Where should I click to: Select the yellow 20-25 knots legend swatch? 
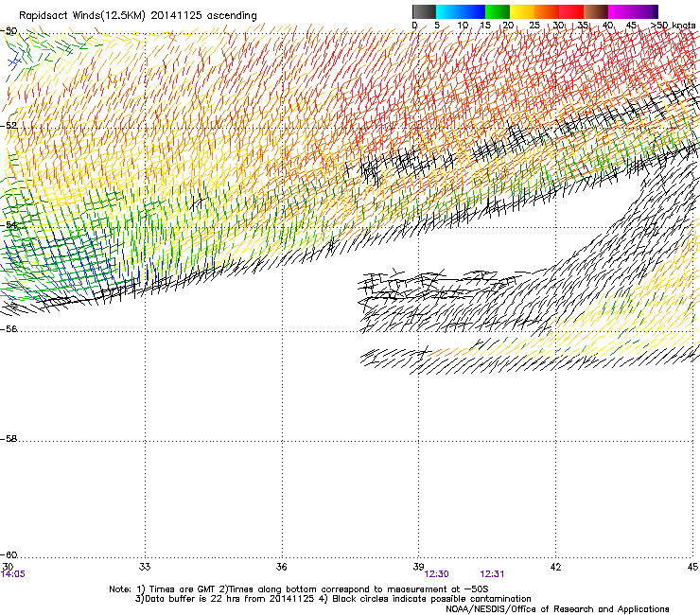522,11
